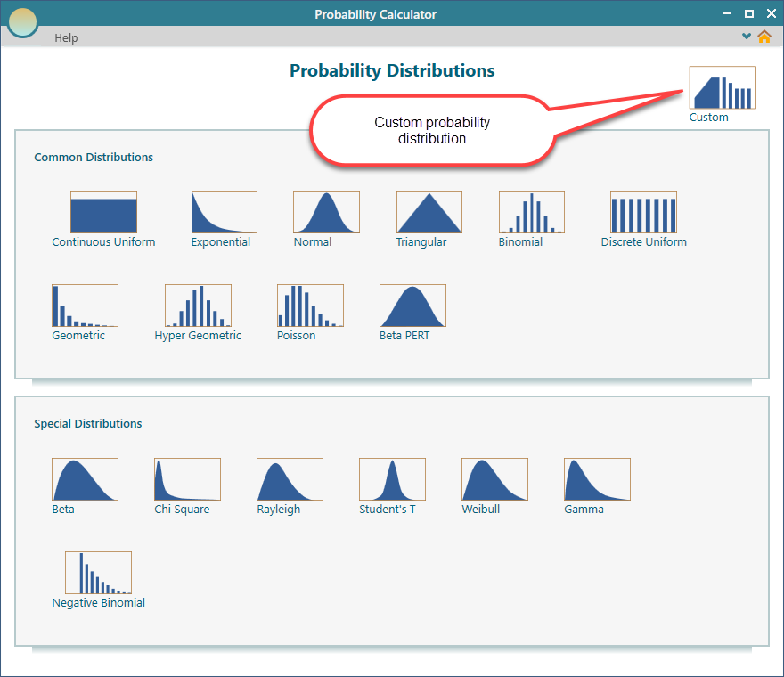Select the Beta PERT distribution icon
784x677 pixels.
(412, 306)
